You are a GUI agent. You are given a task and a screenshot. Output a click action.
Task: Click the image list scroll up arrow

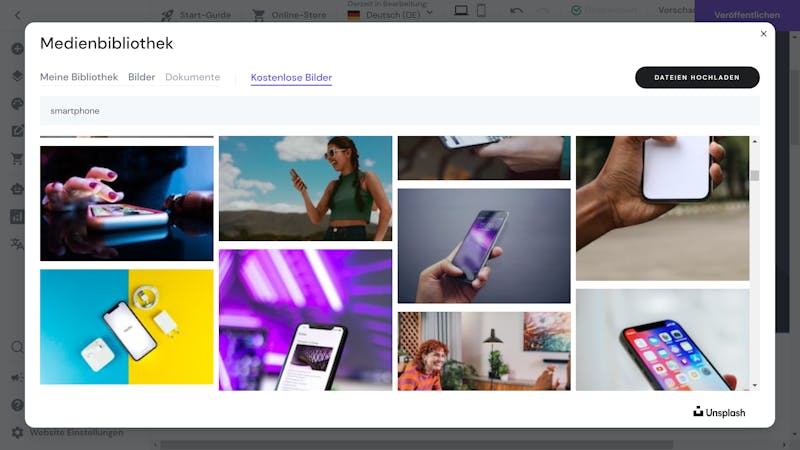(x=755, y=141)
